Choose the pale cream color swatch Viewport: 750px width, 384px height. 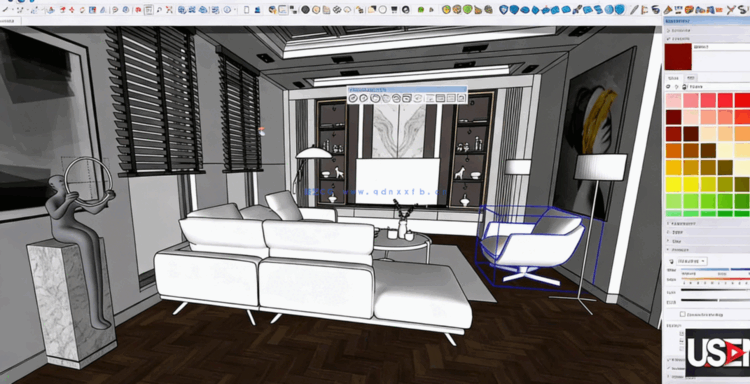(x=725, y=150)
